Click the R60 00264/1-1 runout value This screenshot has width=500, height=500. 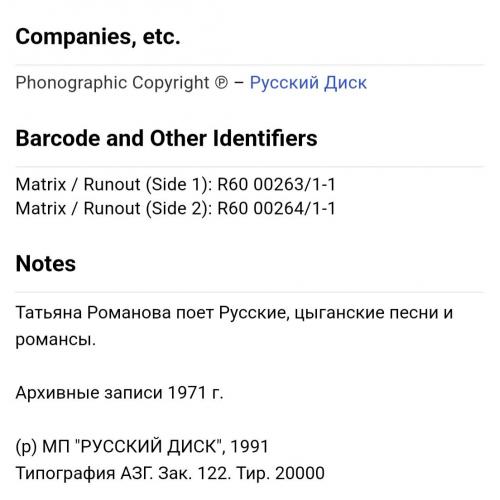[276, 208]
